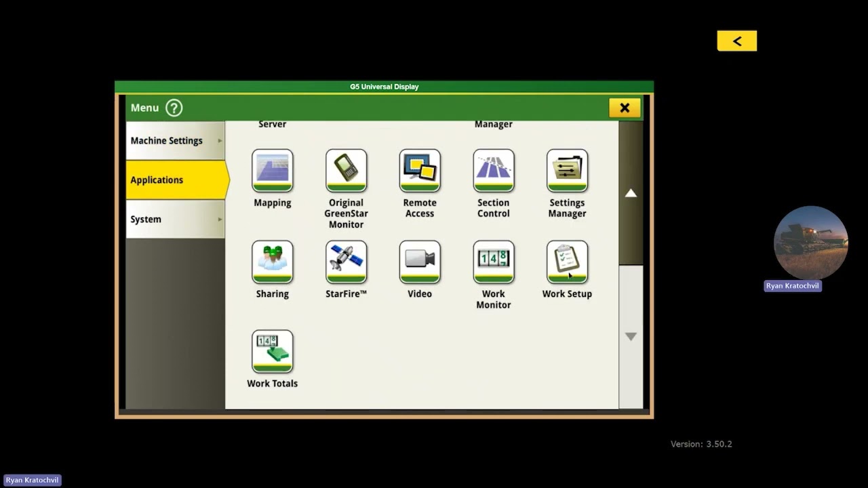Open the Settings Manager icon

click(567, 170)
